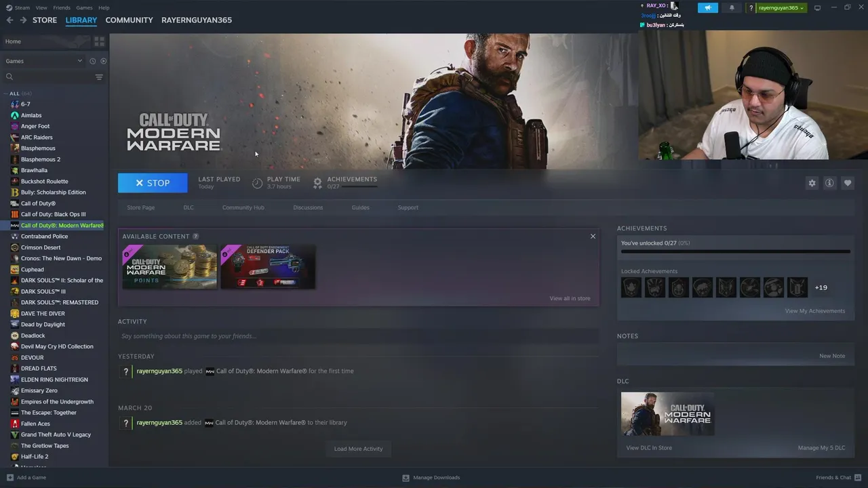Add game to favorites heart icon
This screenshot has width=868, height=488.
848,183
